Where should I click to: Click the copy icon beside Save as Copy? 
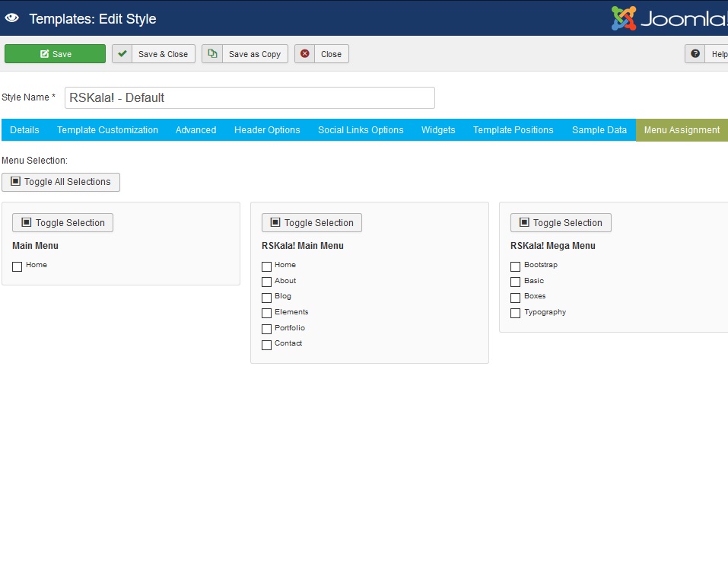click(x=212, y=54)
